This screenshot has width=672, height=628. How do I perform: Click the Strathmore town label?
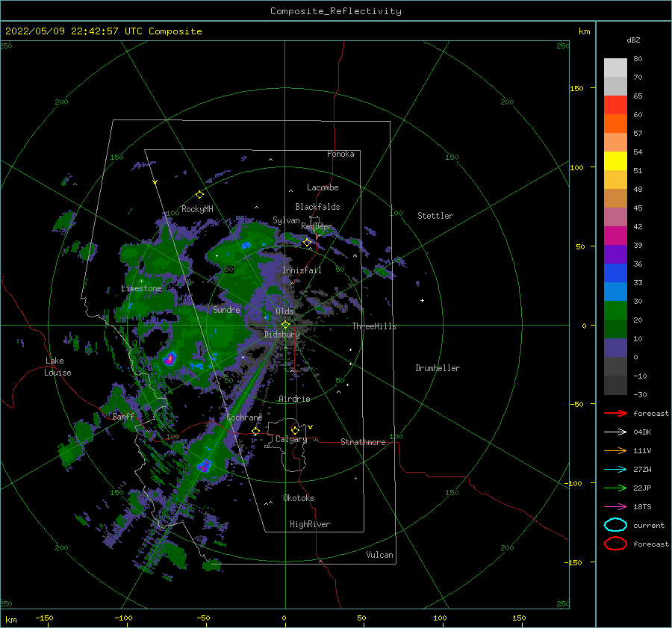363,442
